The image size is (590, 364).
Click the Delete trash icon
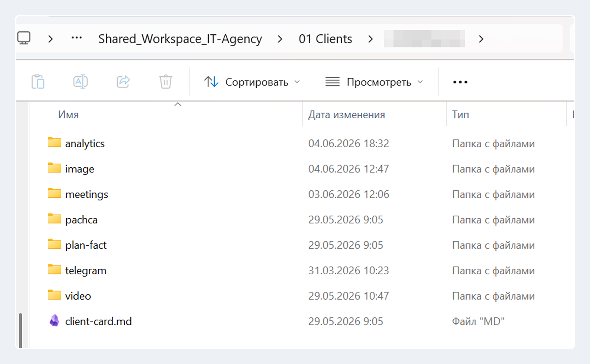[166, 82]
